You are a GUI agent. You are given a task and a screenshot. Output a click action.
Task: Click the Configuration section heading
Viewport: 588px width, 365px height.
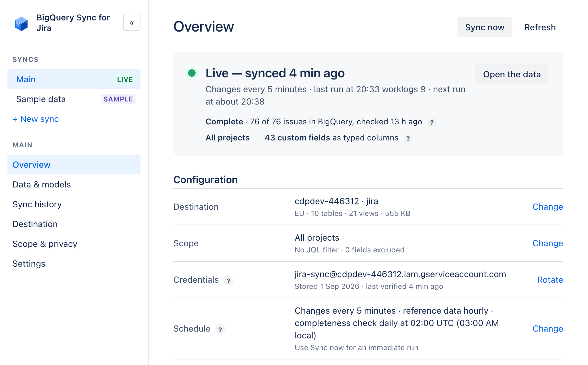click(x=205, y=180)
